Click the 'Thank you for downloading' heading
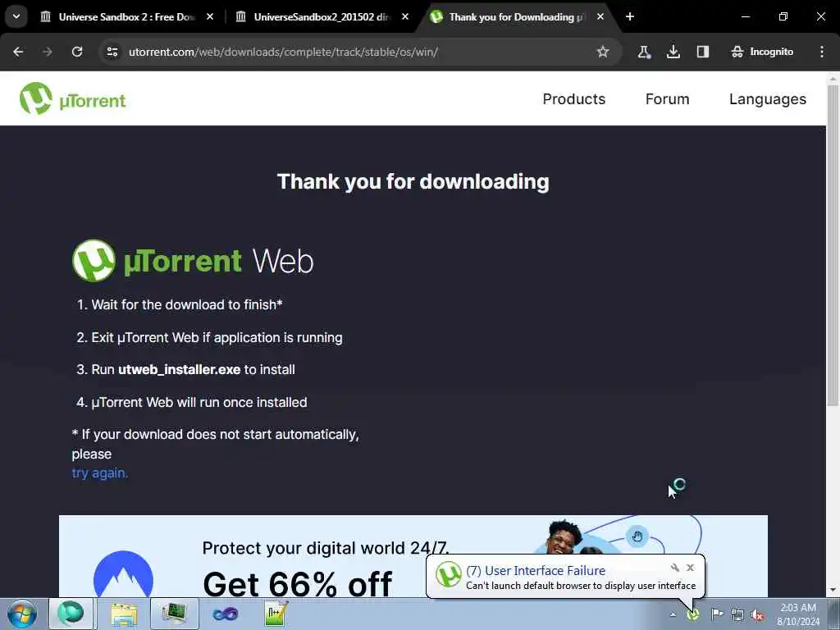Viewport: 840px width, 630px height. pos(413,181)
